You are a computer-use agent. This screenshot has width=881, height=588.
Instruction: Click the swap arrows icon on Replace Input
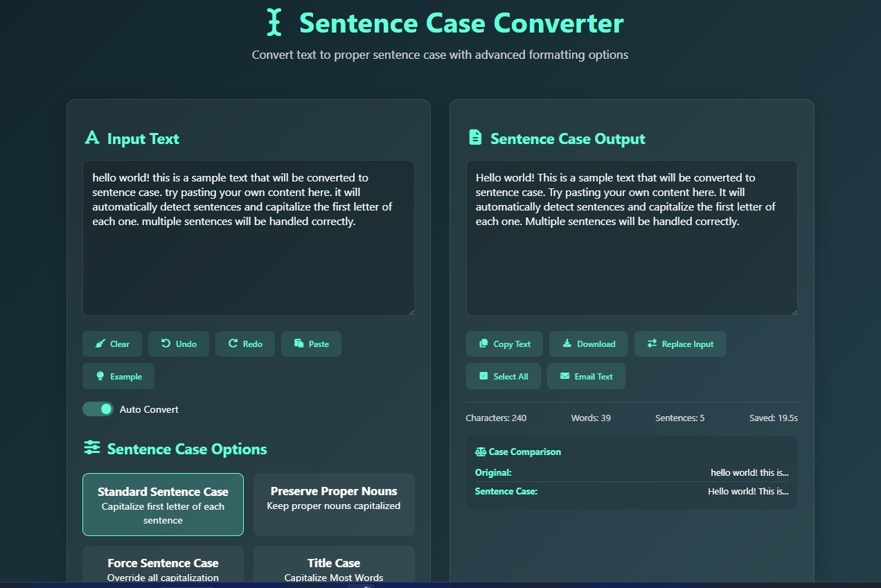click(x=651, y=343)
